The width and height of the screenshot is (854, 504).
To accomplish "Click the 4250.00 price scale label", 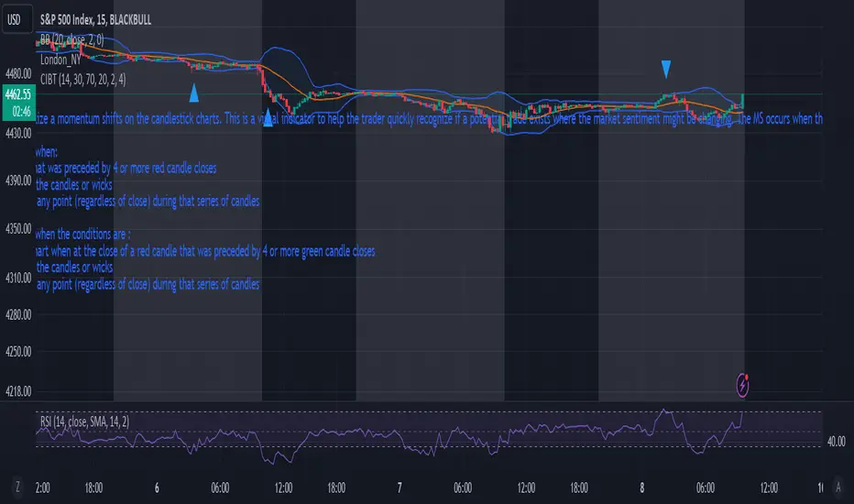I will (x=18, y=352).
